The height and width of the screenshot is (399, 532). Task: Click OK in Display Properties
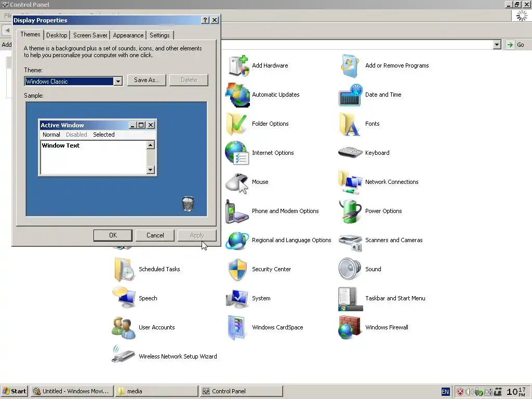click(x=113, y=235)
